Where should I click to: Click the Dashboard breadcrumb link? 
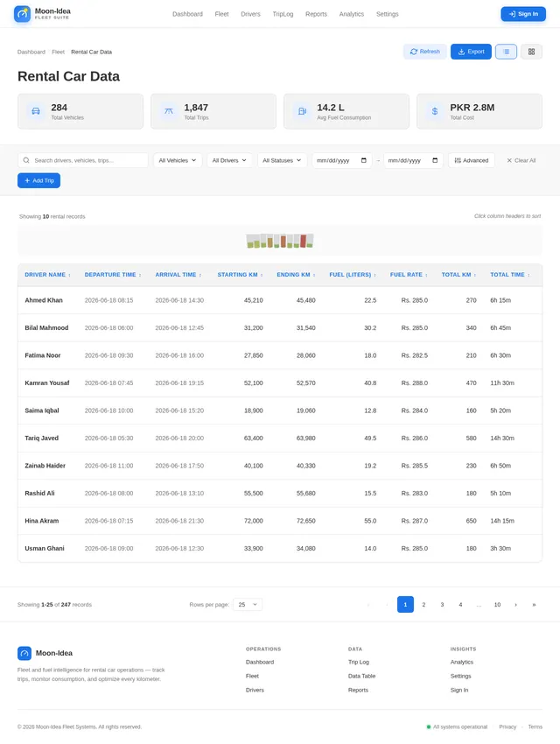pos(31,53)
